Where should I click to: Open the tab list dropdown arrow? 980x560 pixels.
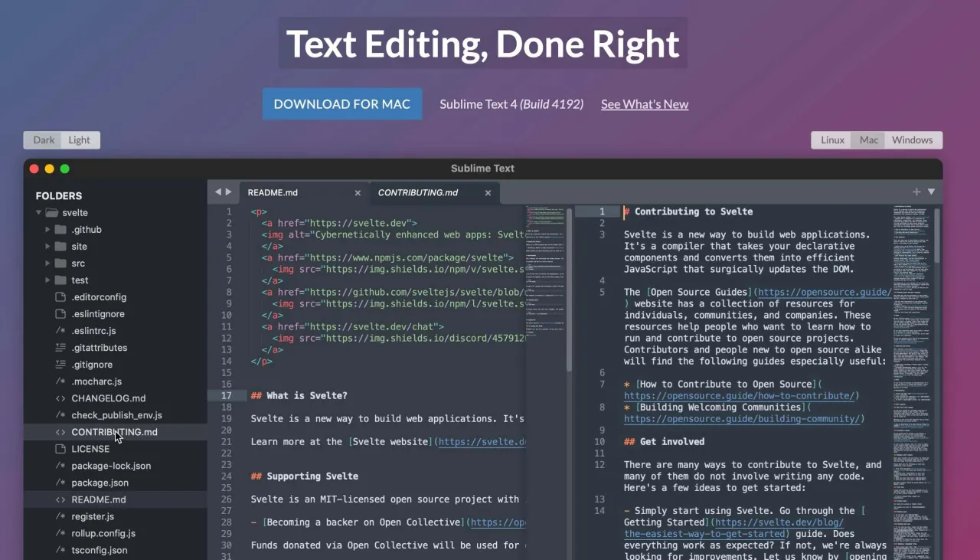click(x=932, y=192)
